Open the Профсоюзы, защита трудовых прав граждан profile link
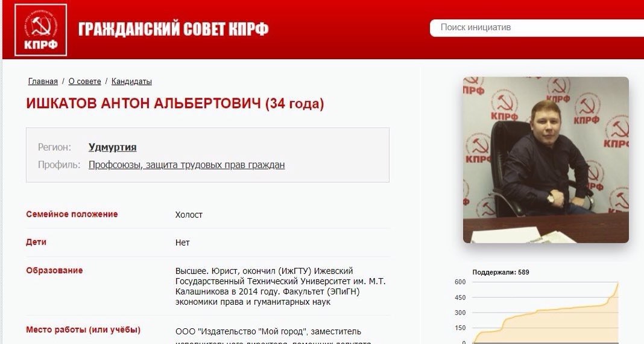The width and height of the screenshot is (644, 344). pos(186,165)
